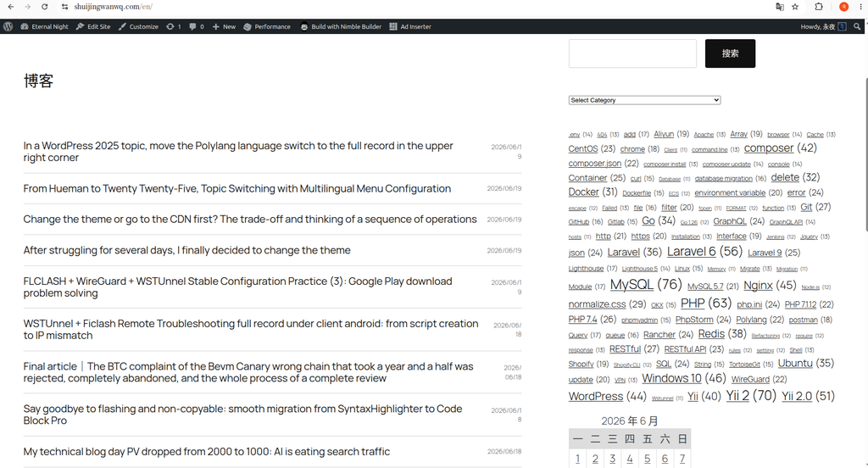
Task: Click the PHP (63) tag
Action: click(x=706, y=304)
